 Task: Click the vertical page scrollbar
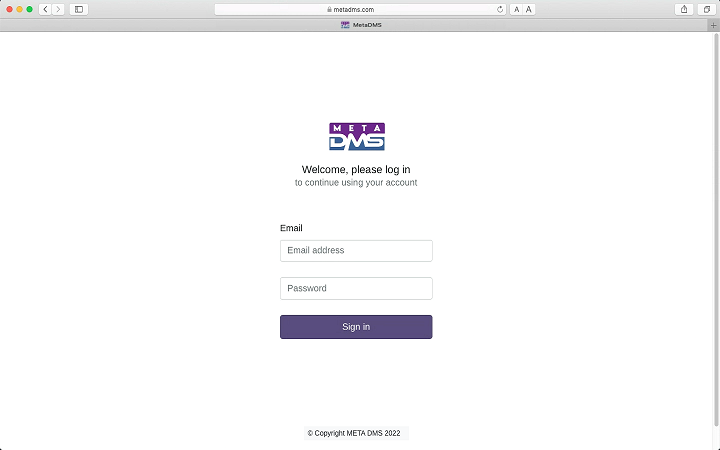[x=716, y=230]
